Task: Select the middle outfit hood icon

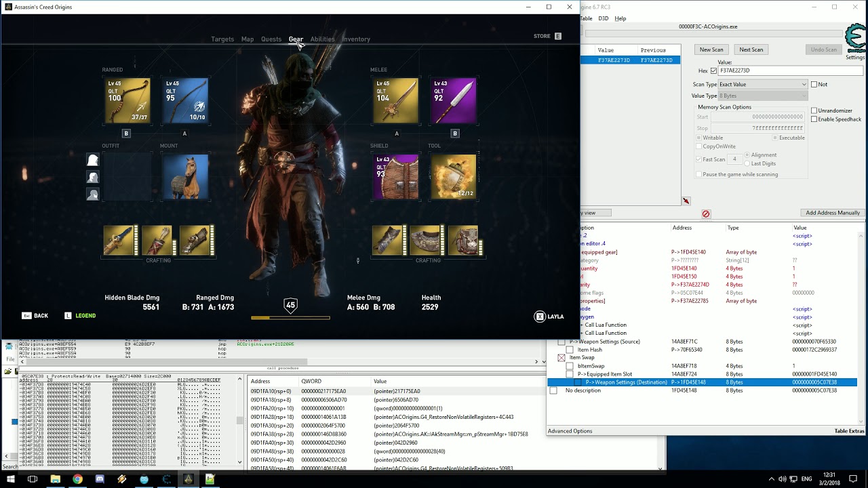Action: (93, 177)
